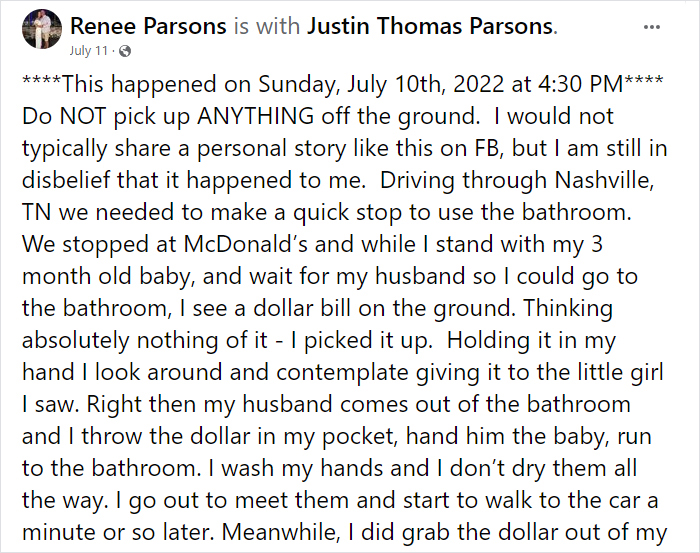Click the word 'Meanwhile,' in last line
Viewport: 700px width, 553px height.
[x=281, y=532]
